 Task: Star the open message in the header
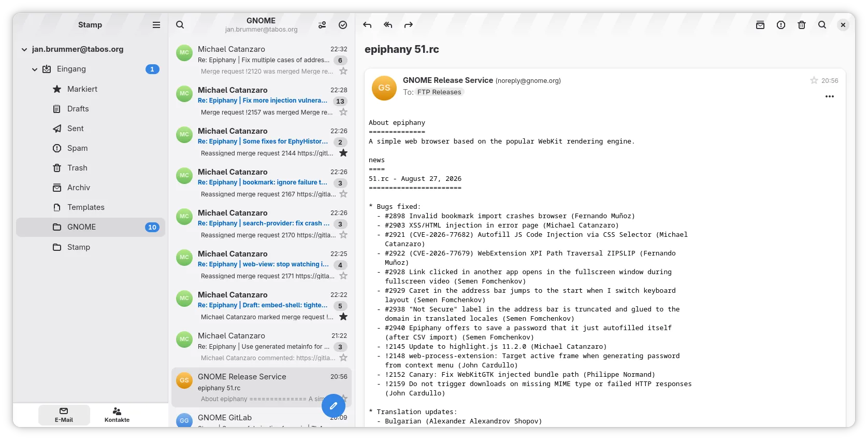point(814,80)
